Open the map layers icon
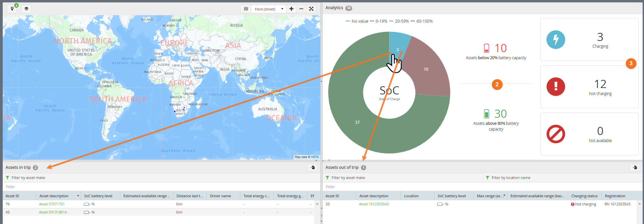The image size is (644, 224). (x=26, y=9)
